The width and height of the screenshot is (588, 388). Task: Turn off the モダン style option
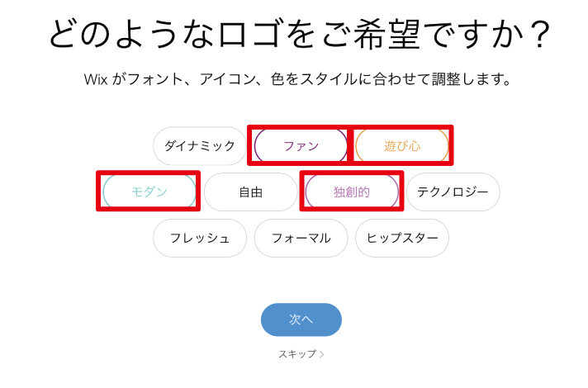[149, 192]
